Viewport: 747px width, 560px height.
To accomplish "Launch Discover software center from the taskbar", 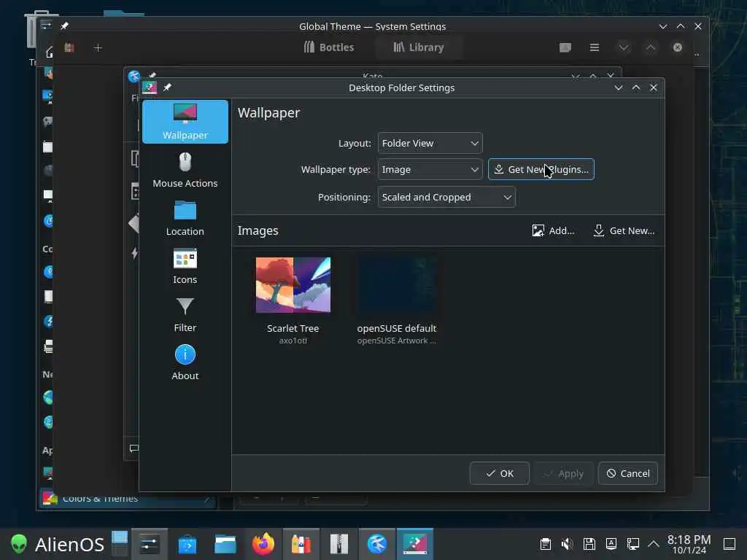I will [x=187, y=544].
